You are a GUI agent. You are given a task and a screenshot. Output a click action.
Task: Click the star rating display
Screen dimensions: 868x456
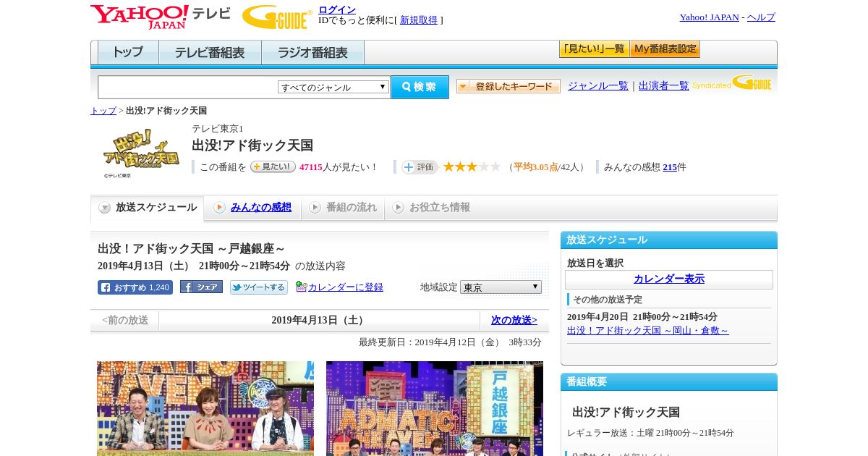click(472, 167)
